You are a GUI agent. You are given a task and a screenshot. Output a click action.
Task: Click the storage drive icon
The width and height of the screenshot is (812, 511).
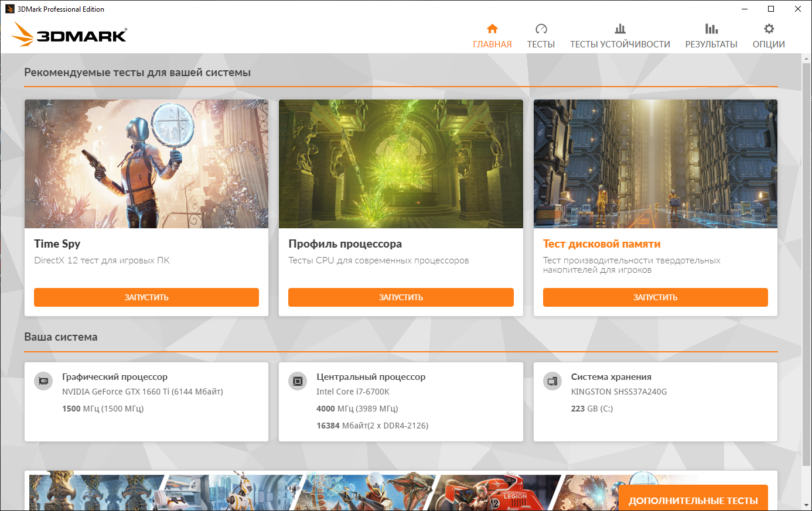(552, 381)
